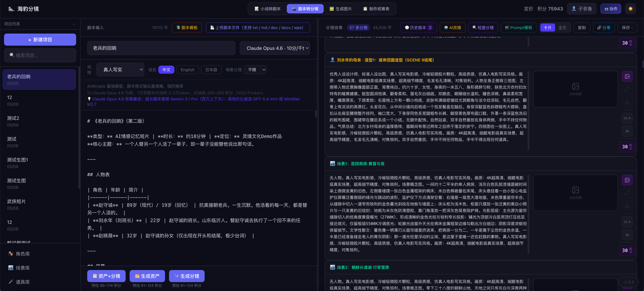Open the 剧本模板 script template
The image size is (644, 291).
tap(187, 28)
